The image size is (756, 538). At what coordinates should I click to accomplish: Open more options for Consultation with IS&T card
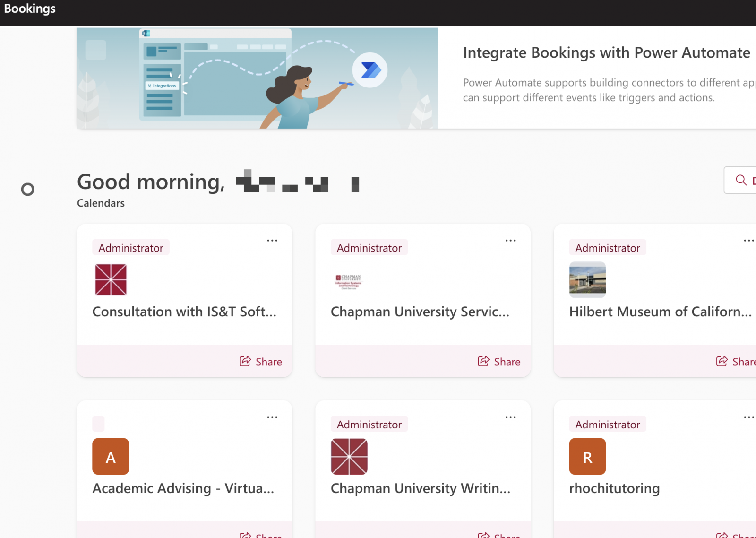pos(272,241)
